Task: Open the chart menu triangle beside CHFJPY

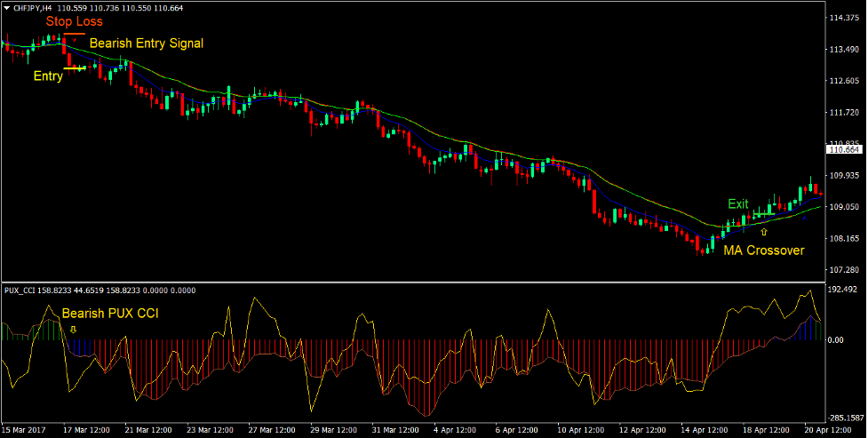Action: [6, 8]
